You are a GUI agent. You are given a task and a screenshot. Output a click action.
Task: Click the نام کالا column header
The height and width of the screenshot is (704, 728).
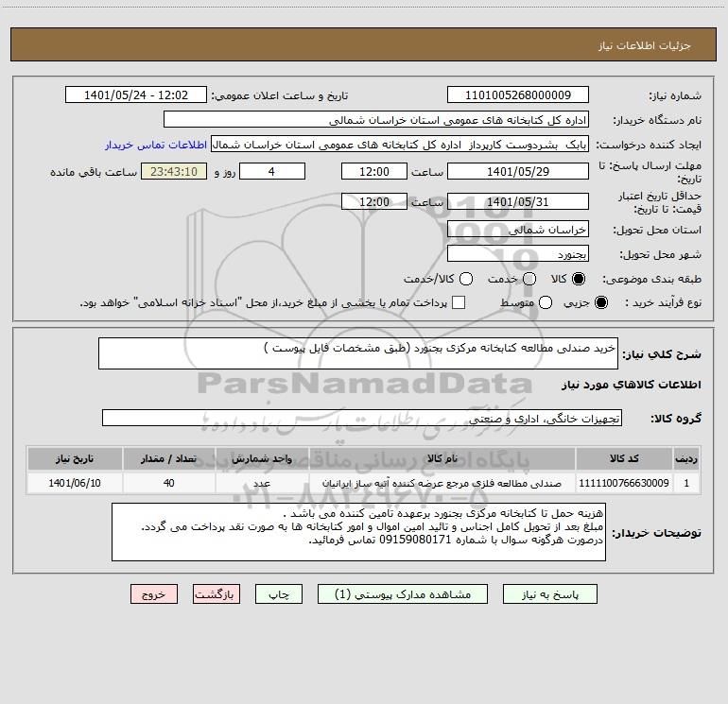pos(442,458)
